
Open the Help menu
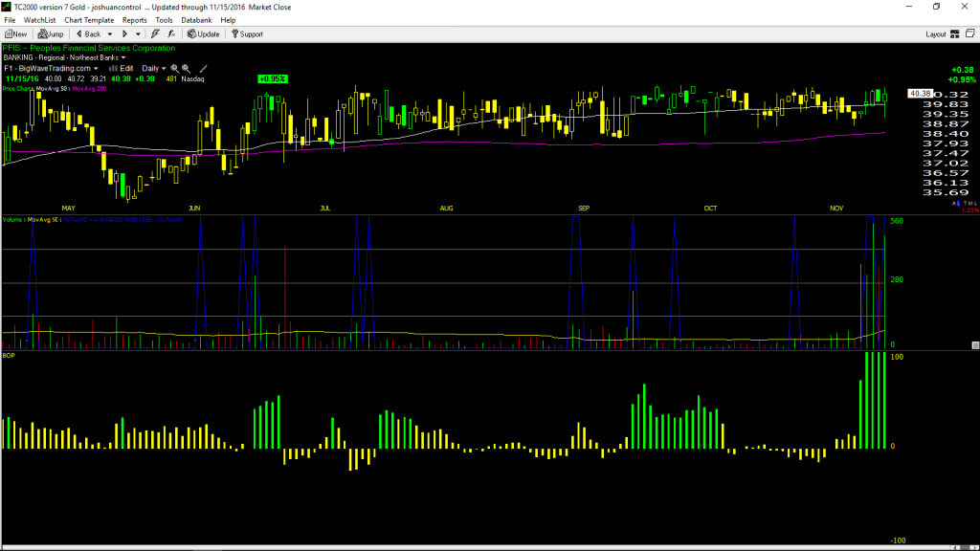(x=228, y=20)
